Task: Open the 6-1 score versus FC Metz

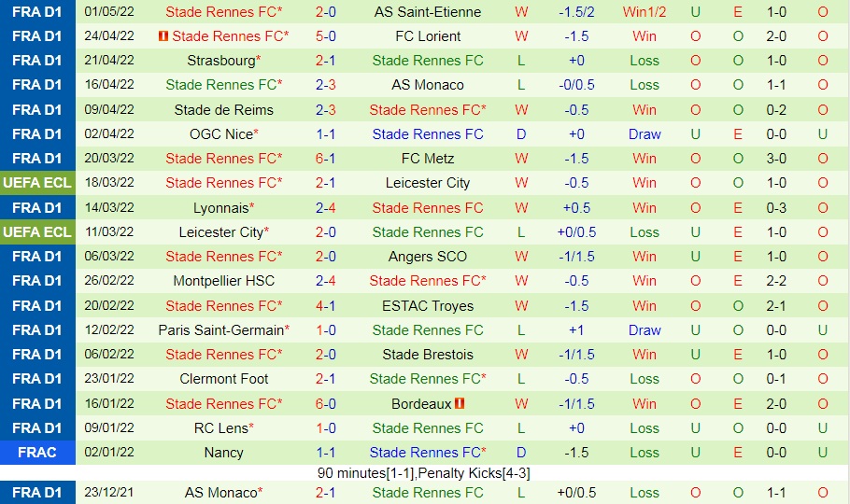Action: click(x=325, y=159)
